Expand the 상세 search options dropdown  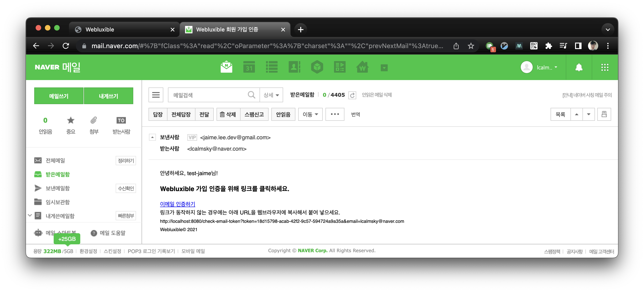coord(271,95)
